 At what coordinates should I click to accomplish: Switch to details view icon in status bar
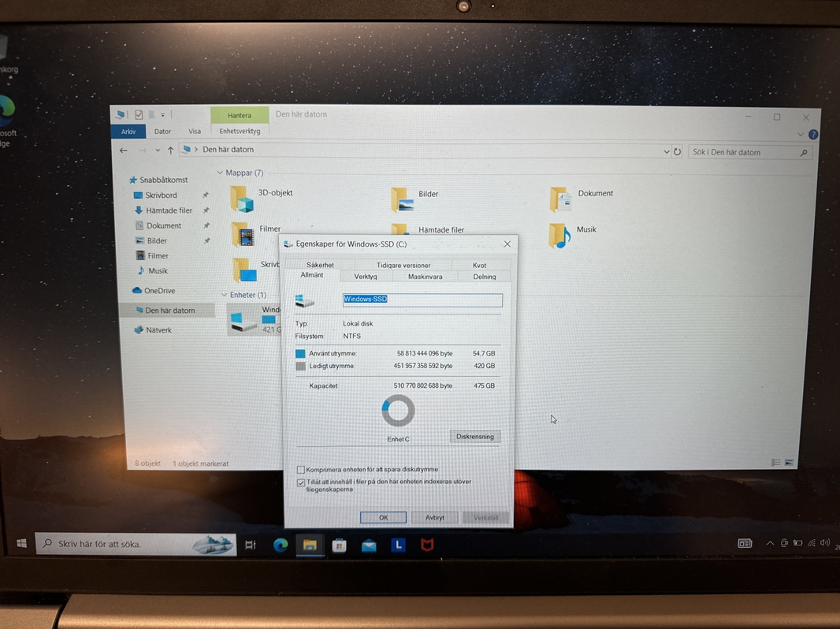[775, 463]
